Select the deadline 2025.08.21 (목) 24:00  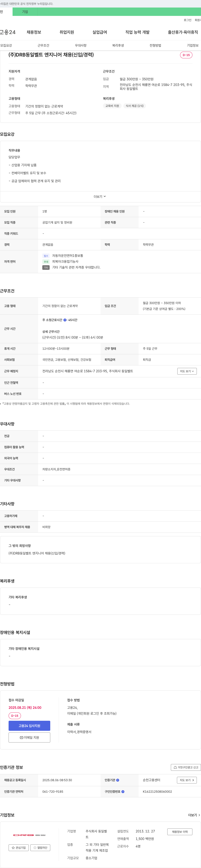click(25, 708)
